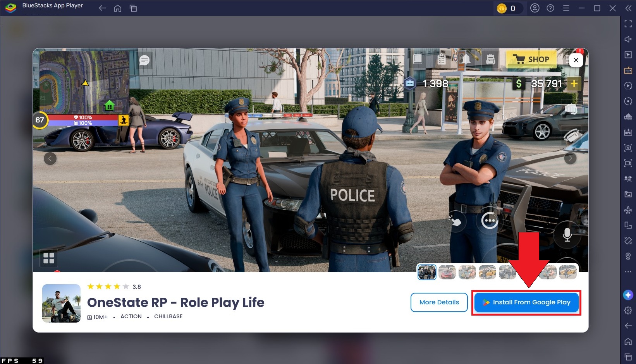Open the hamburger menu in title bar
The image size is (636, 364).
click(x=566, y=8)
